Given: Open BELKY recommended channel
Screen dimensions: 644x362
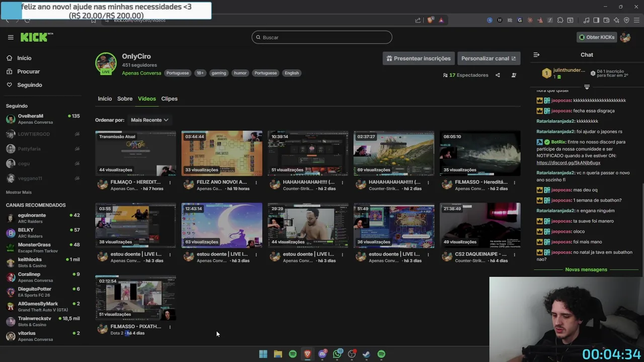Looking at the screenshot, I should (43, 233).
